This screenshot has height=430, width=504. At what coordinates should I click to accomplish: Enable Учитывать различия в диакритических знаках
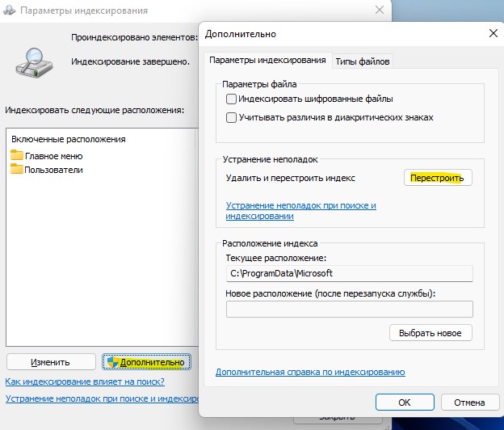point(231,117)
